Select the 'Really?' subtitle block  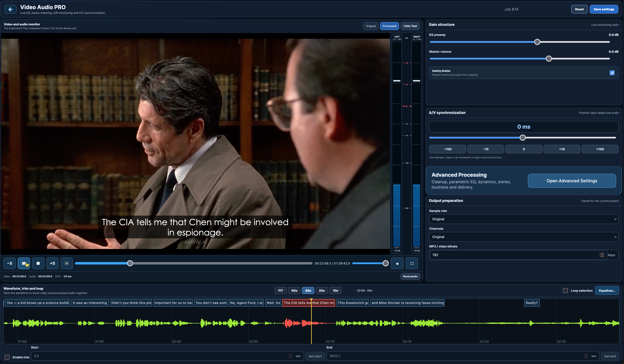(x=532, y=303)
